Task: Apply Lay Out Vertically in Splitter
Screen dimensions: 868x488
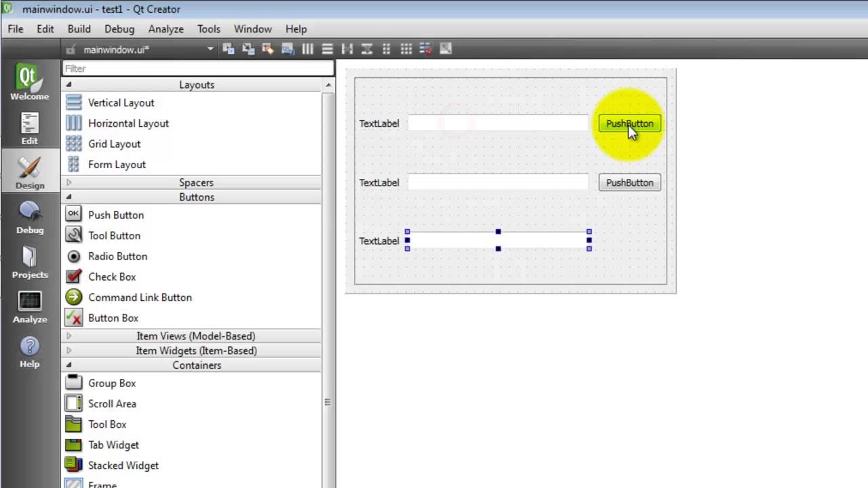Action: point(367,49)
